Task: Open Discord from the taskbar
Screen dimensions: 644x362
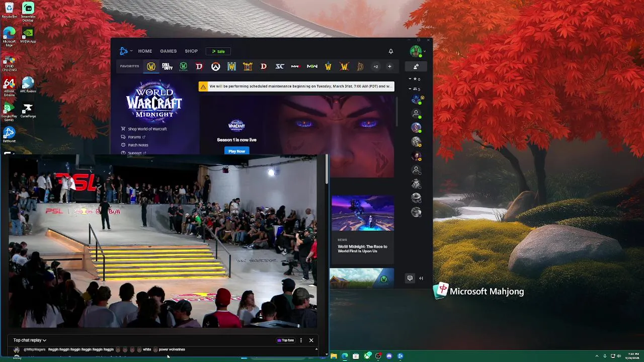Action: point(389,356)
